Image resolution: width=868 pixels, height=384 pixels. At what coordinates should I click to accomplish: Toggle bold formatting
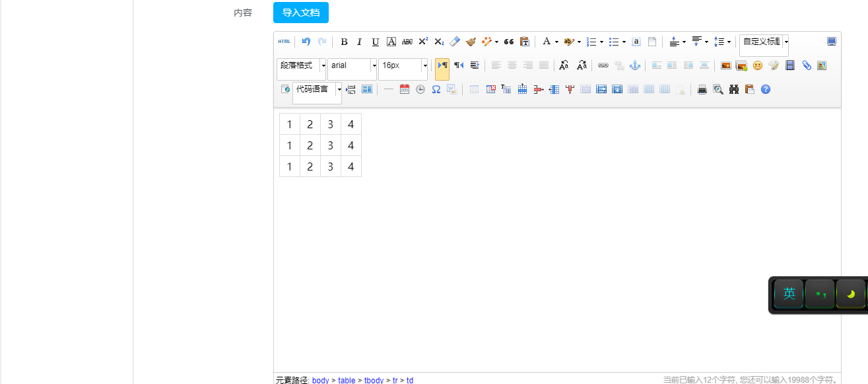(344, 42)
